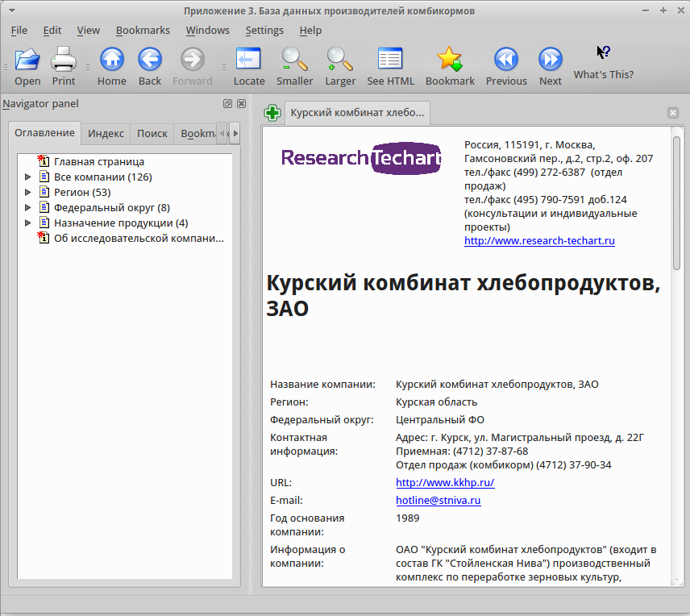Click the Back arrow icon

pos(150,60)
